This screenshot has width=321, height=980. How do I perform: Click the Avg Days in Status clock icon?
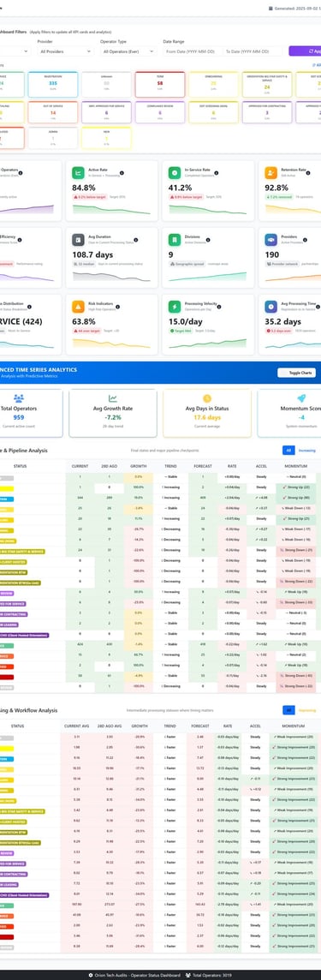pyautogui.click(x=206, y=397)
